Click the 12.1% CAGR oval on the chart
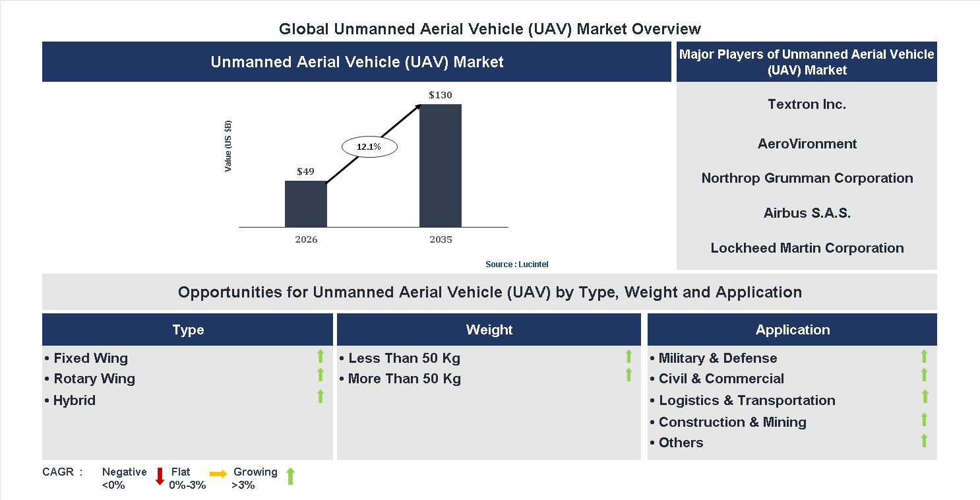980x500 pixels. click(369, 146)
